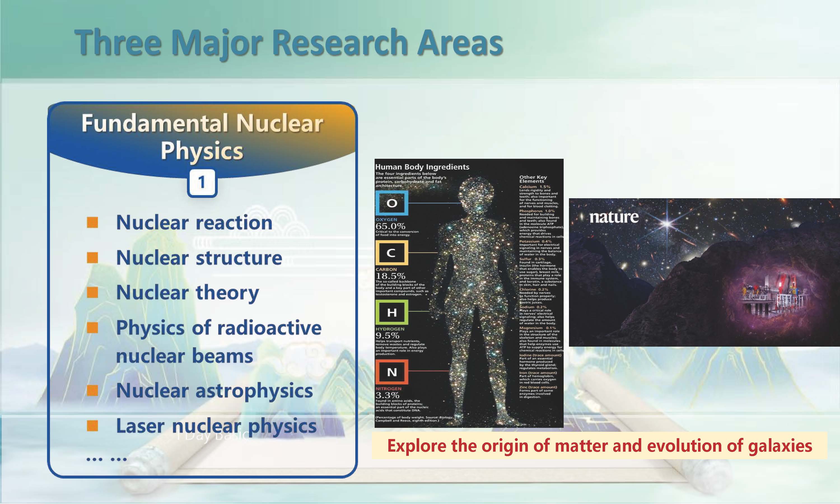Click the Oxygen 65.0% value
Screen dimensions: 840x504
391,226
